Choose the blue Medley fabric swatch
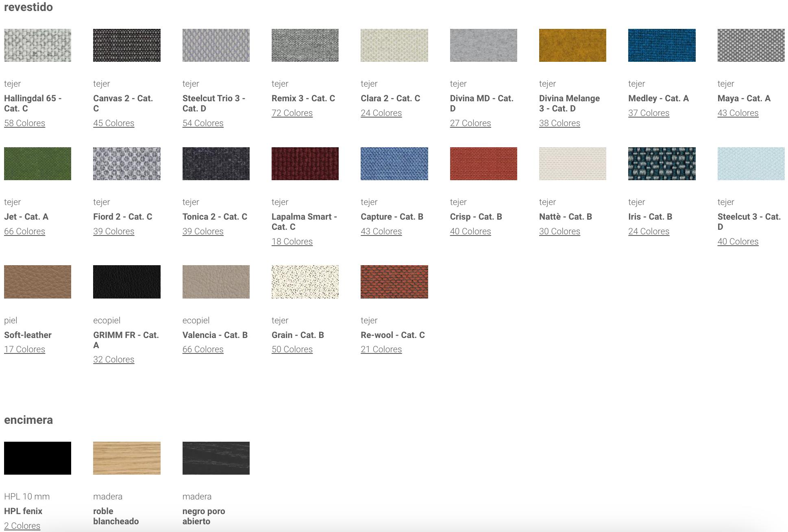788x532 pixels. 662,45
